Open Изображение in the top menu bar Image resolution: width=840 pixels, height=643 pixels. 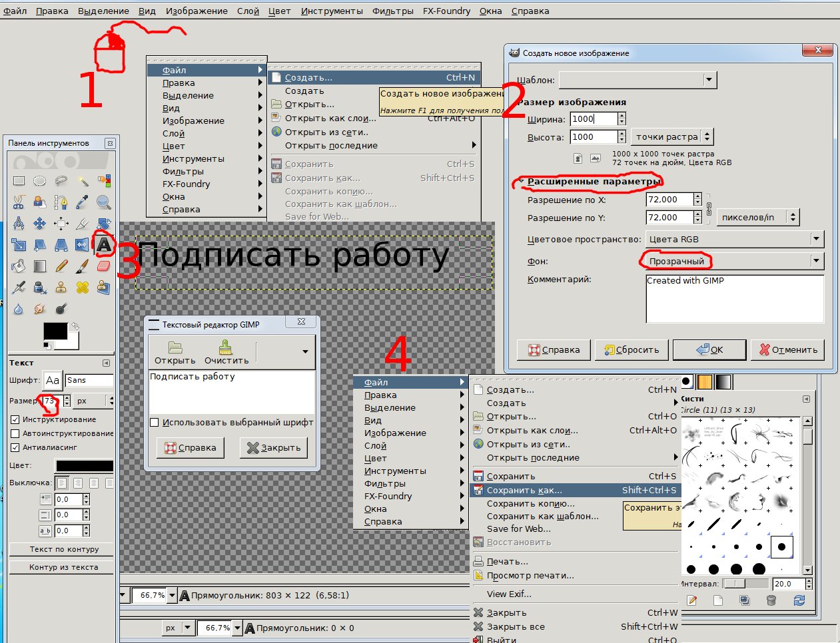(x=197, y=11)
